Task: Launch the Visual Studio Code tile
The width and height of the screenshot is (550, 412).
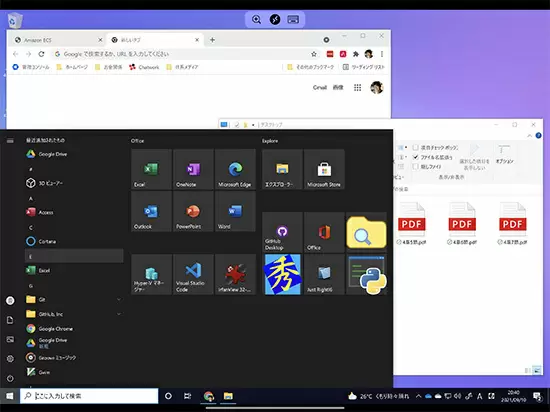Action: click(193, 274)
